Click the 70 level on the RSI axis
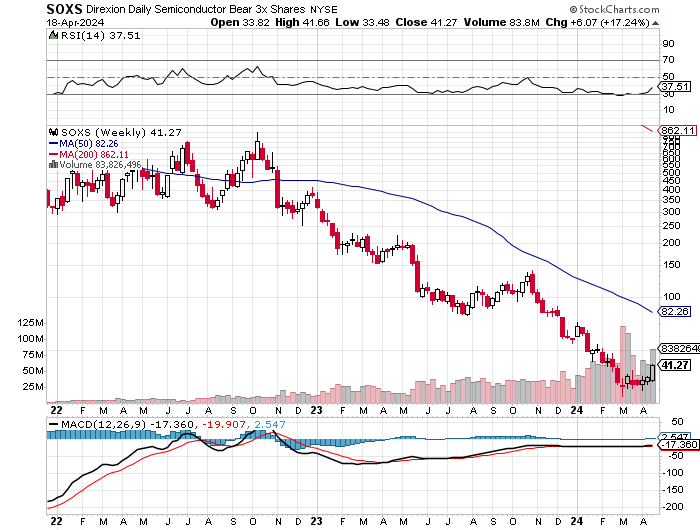Viewport: 700px width, 530px height. click(x=668, y=59)
